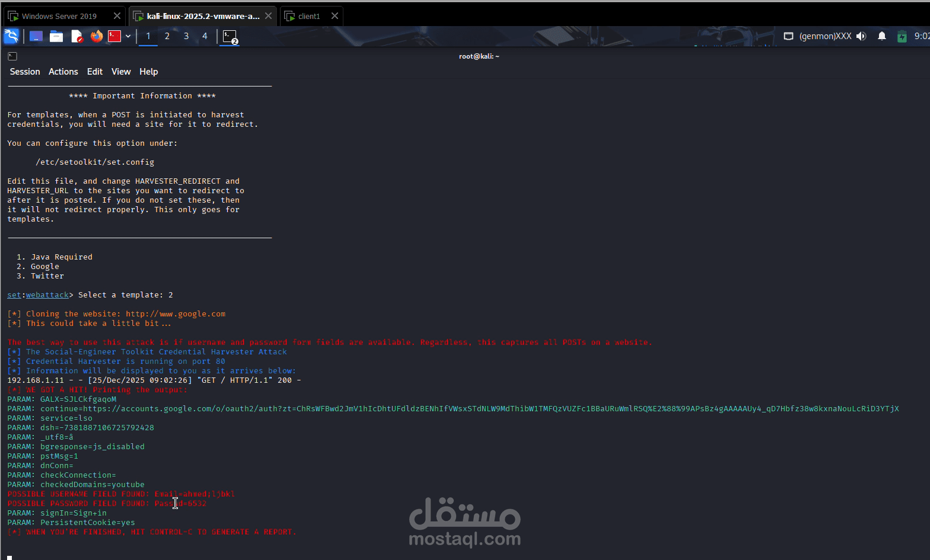Click the "HIT CONTROL-C TO GENERATE A REPORT" line
The image size is (930, 560).
pyautogui.click(x=152, y=532)
